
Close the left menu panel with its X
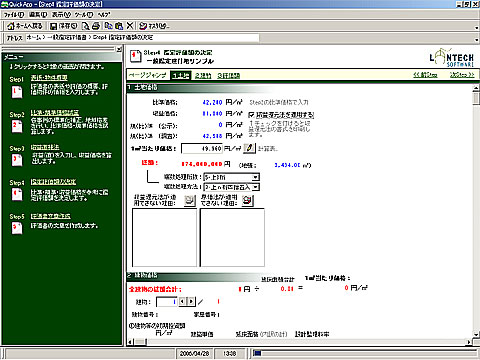119,49
